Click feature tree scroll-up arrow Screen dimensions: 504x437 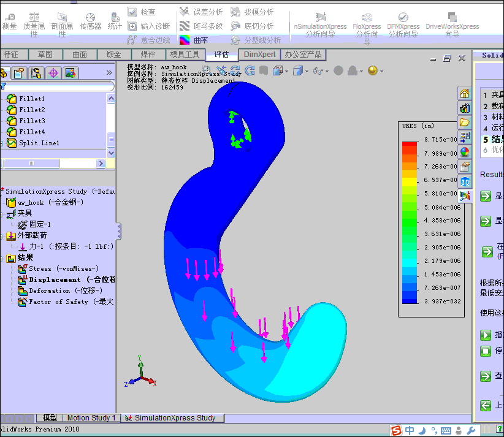point(111,98)
